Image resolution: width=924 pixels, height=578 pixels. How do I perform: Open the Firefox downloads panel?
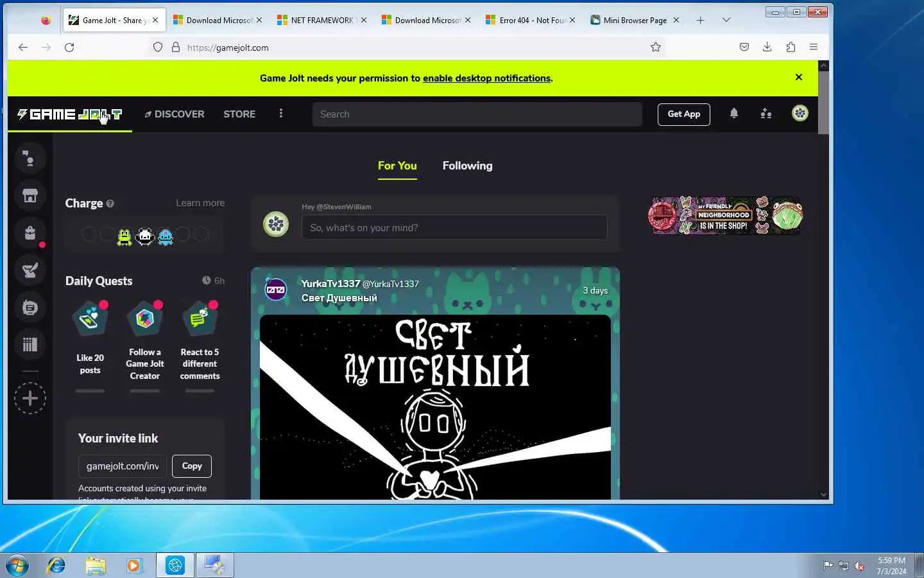click(767, 47)
